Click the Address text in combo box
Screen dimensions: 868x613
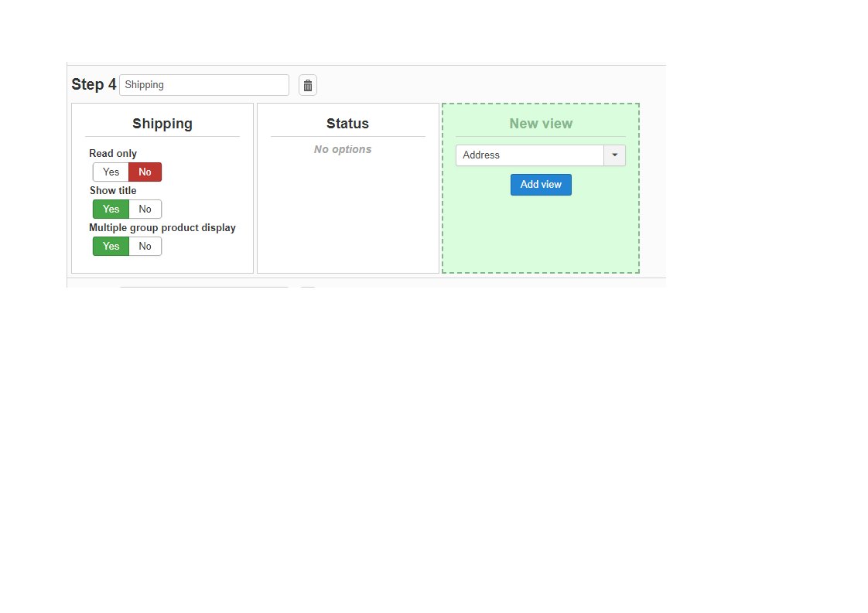[481, 155]
